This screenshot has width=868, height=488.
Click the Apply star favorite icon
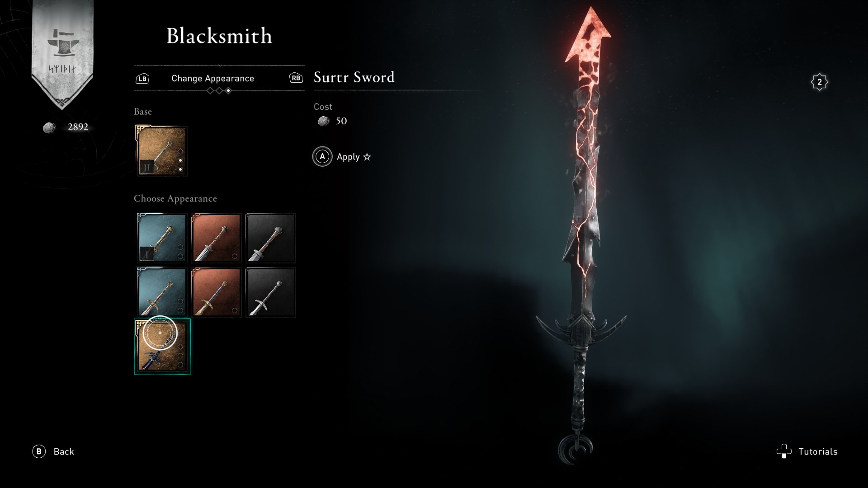tap(367, 156)
